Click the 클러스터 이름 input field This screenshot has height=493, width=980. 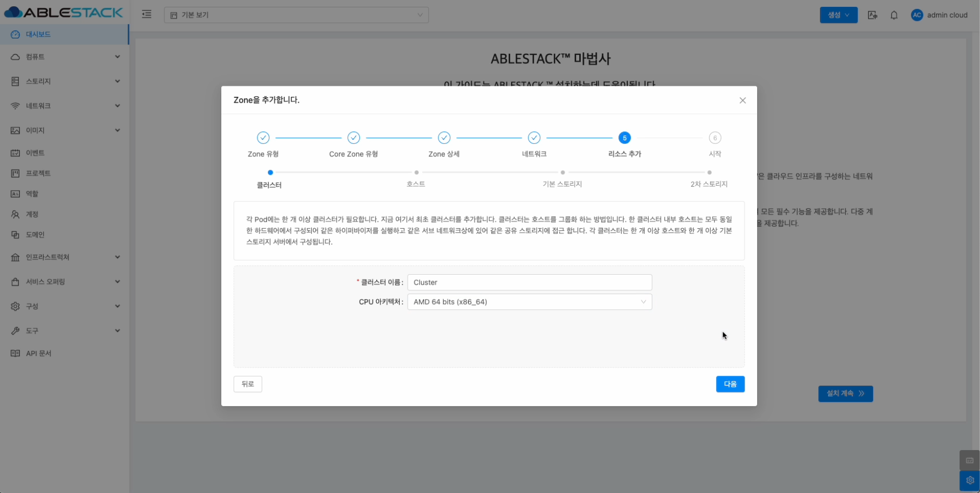pos(530,283)
